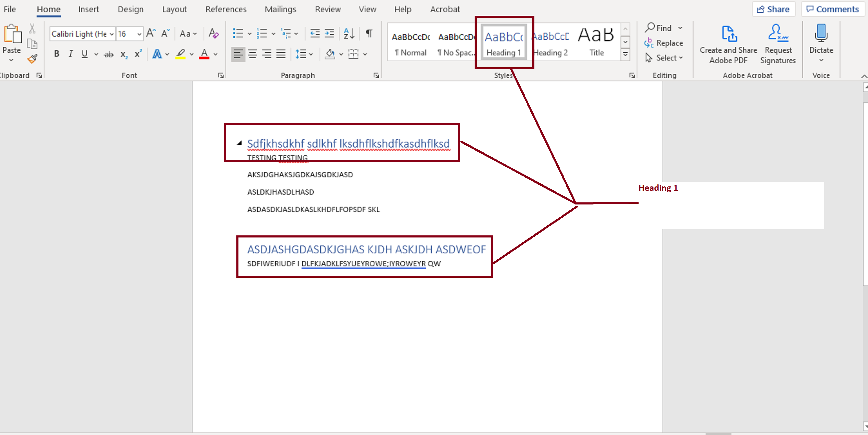Click the Share button

[x=774, y=9]
